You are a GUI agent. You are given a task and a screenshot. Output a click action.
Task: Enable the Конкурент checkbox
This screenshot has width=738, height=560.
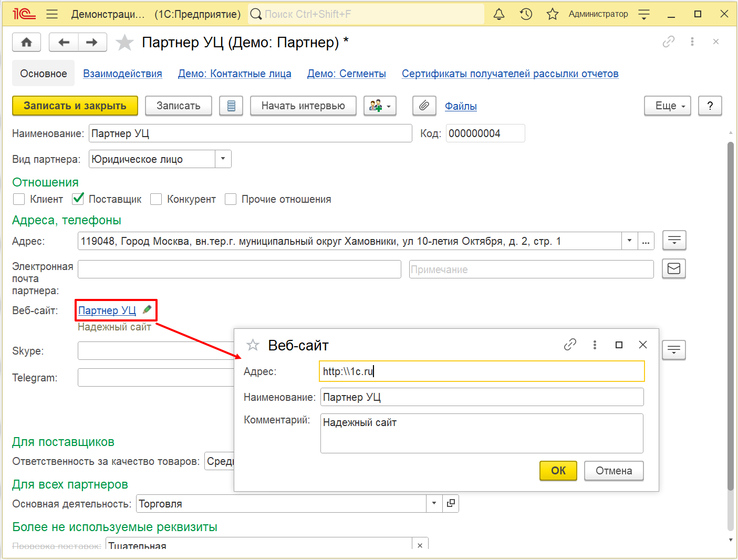(x=156, y=199)
